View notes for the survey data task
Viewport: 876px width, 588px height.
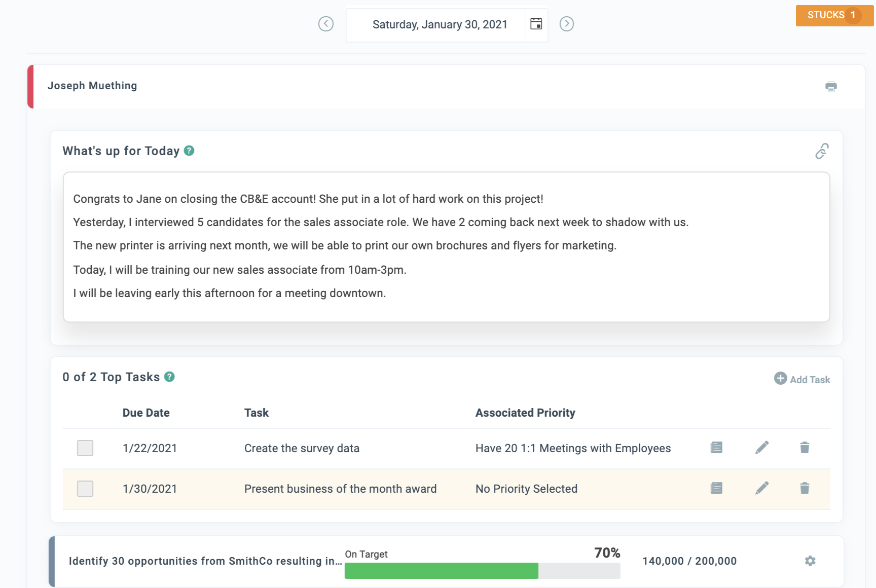pyautogui.click(x=716, y=448)
